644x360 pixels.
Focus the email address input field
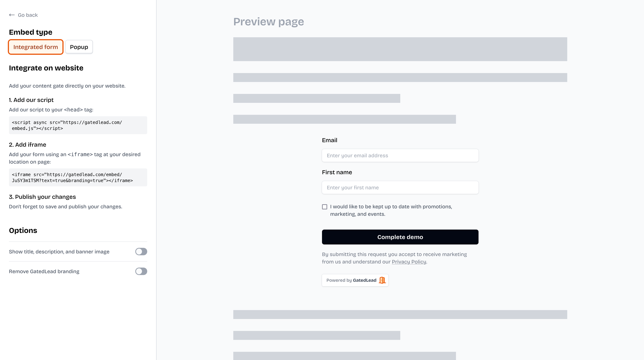pyautogui.click(x=400, y=156)
